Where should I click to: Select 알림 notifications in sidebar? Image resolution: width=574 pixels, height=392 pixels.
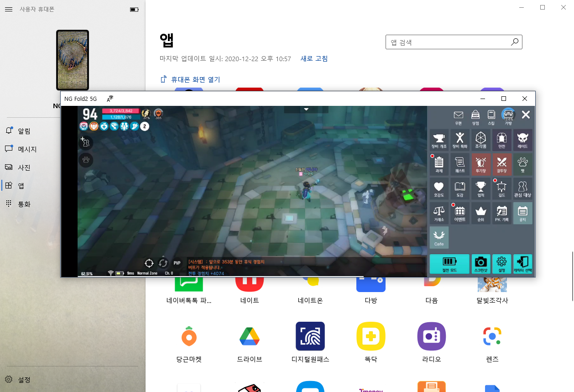point(73,131)
